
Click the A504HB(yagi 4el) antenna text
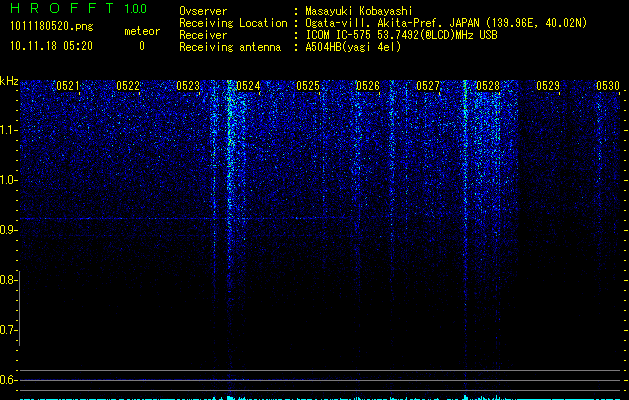pyautogui.click(x=353, y=47)
